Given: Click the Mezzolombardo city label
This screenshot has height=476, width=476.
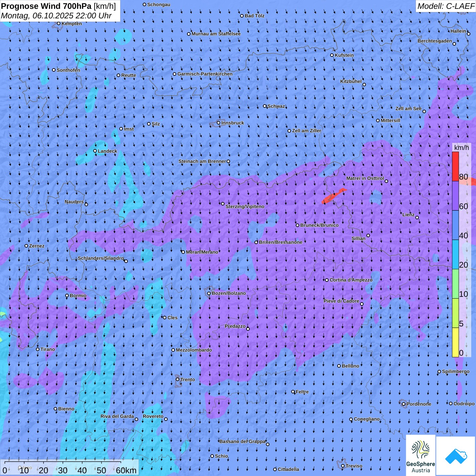Looking at the screenshot, I should click(x=194, y=350).
